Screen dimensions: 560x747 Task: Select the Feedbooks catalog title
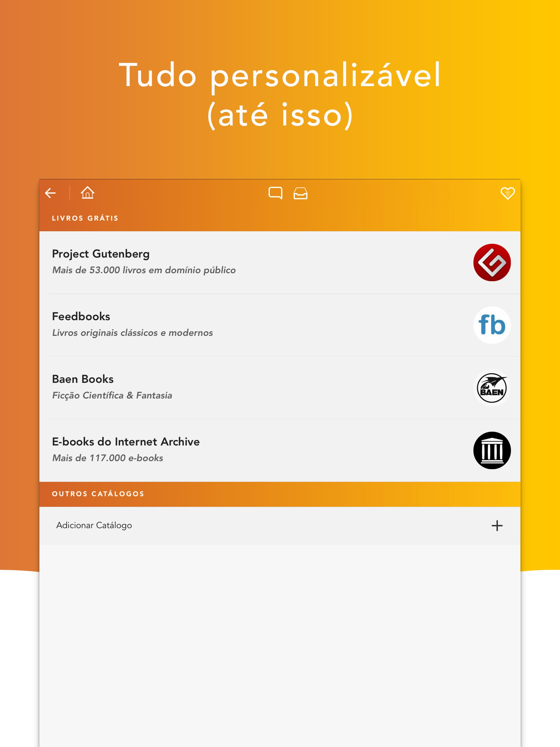[81, 316]
